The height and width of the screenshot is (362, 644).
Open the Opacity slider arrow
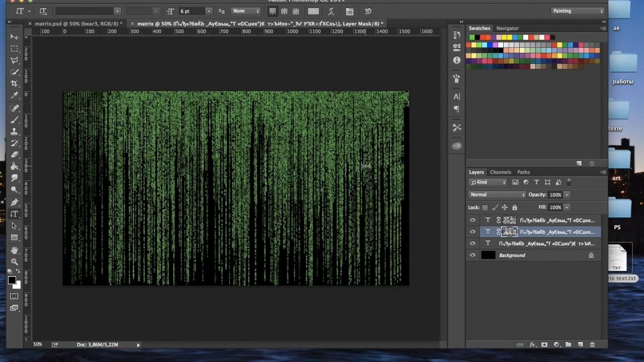click(x=567, y=195)
